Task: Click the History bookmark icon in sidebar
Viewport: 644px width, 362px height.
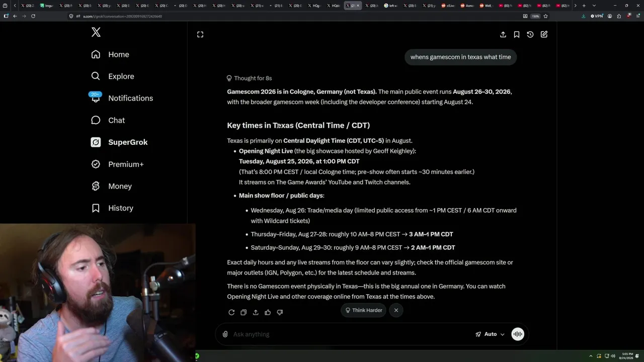Action: [96, 208]
